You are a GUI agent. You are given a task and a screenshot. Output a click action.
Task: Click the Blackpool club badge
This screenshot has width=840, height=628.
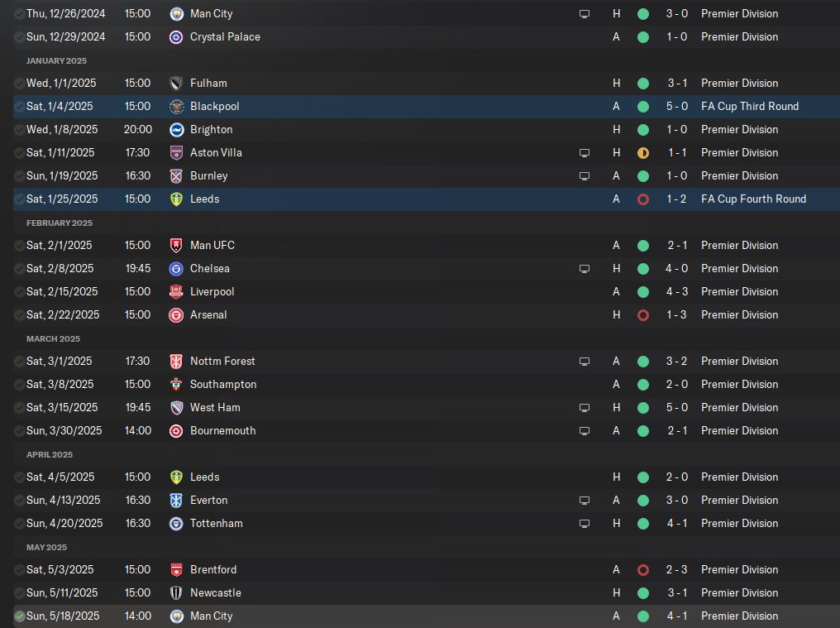pos(176,107)
